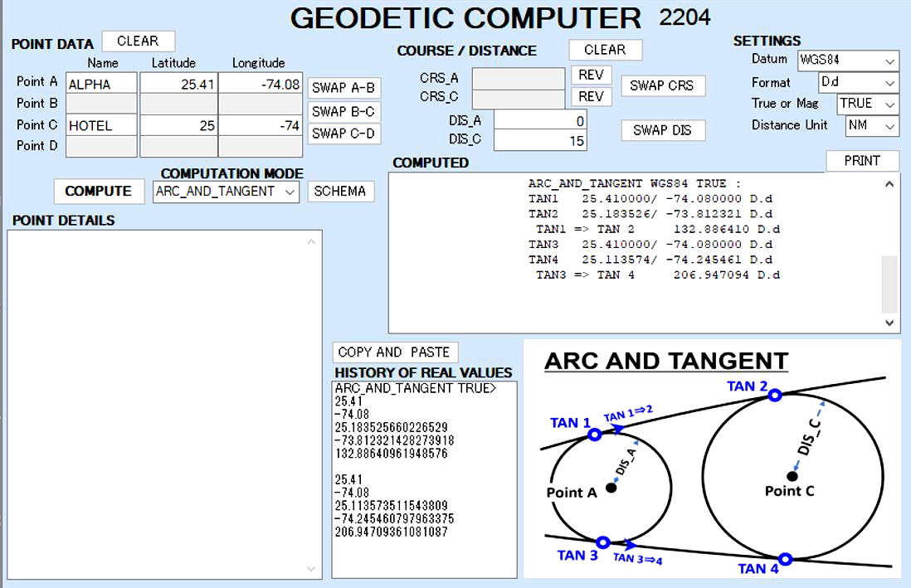Click POINT DETAILS scroll-up arrow
The width and height of the screenshot is (911, 588).
pos(311,241)
